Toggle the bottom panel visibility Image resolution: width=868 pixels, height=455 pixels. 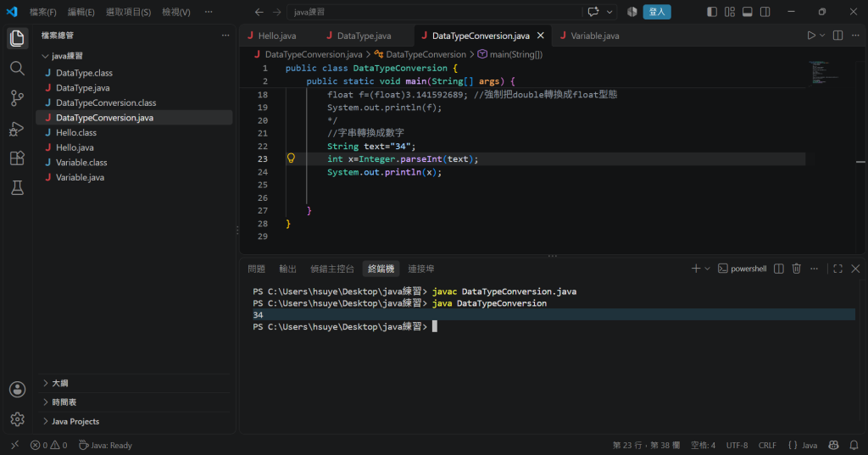pos(748,12)
